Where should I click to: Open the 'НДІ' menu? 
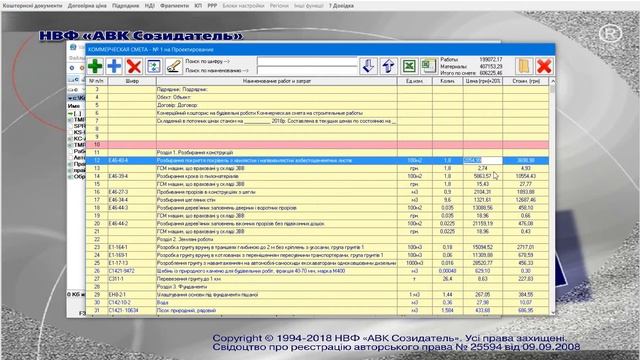click(x=149, y=6)
